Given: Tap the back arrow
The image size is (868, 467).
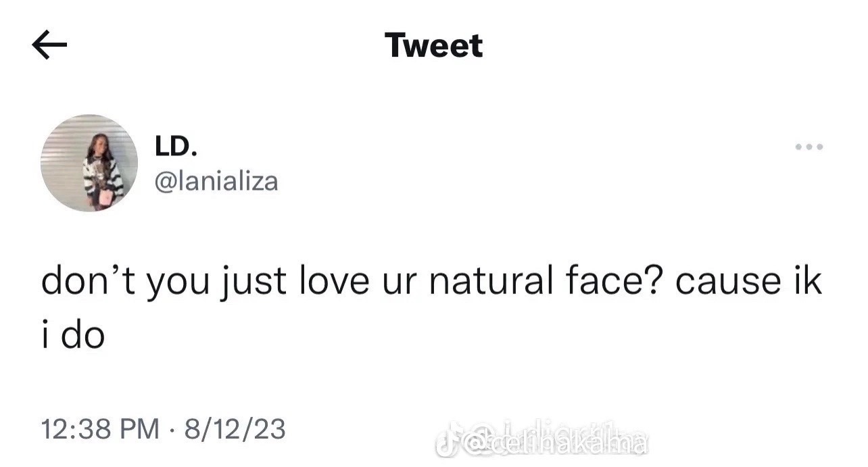Looking at the screenshot, I should [x=49, y=46].
